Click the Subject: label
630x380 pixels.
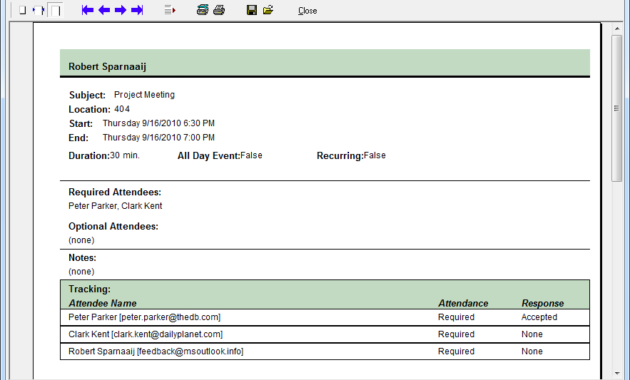click(x=87, y=95)
